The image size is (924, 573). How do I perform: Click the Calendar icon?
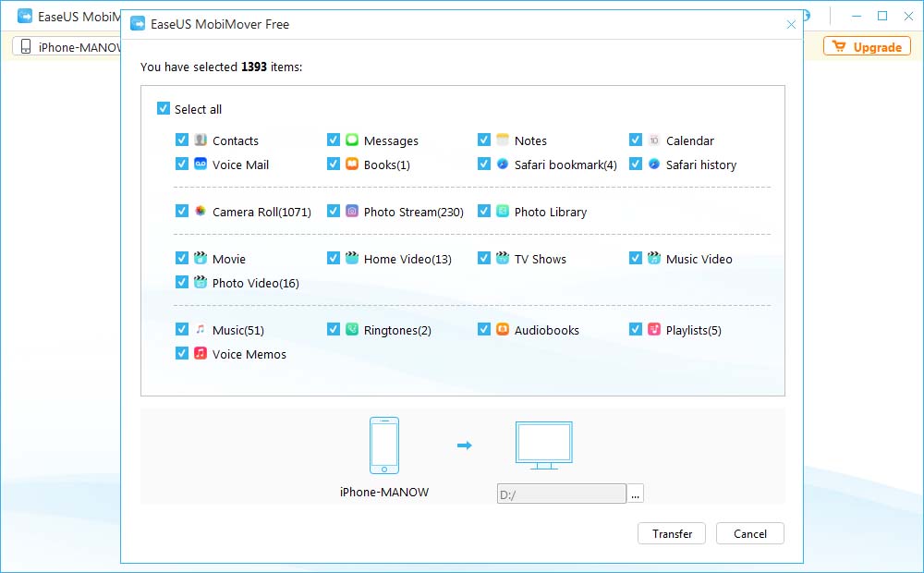(654, 140)
